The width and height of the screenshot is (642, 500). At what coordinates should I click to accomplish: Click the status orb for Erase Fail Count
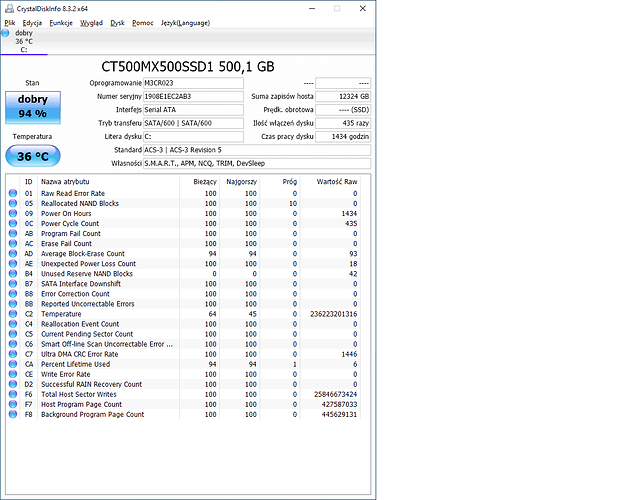click(13, 244)
